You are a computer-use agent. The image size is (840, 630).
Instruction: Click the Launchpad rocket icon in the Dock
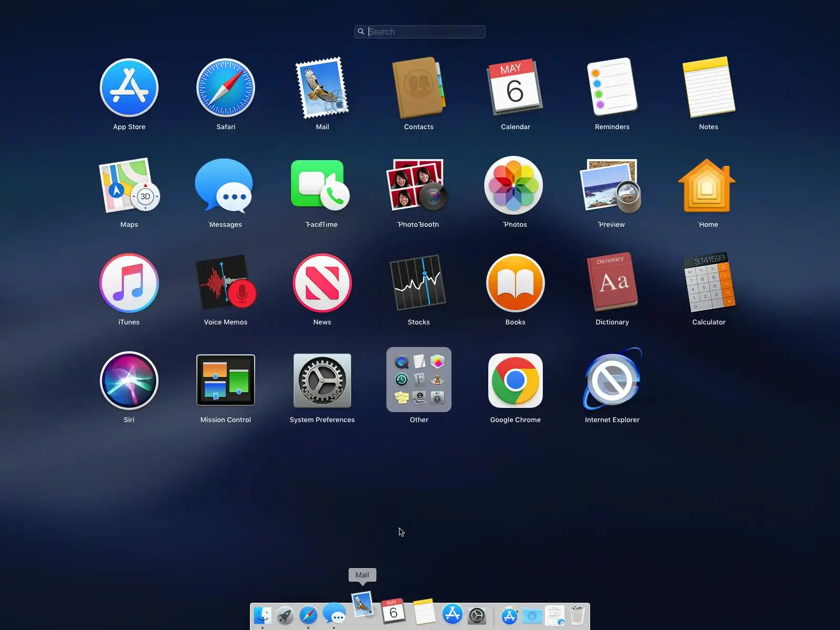[285, 615]
